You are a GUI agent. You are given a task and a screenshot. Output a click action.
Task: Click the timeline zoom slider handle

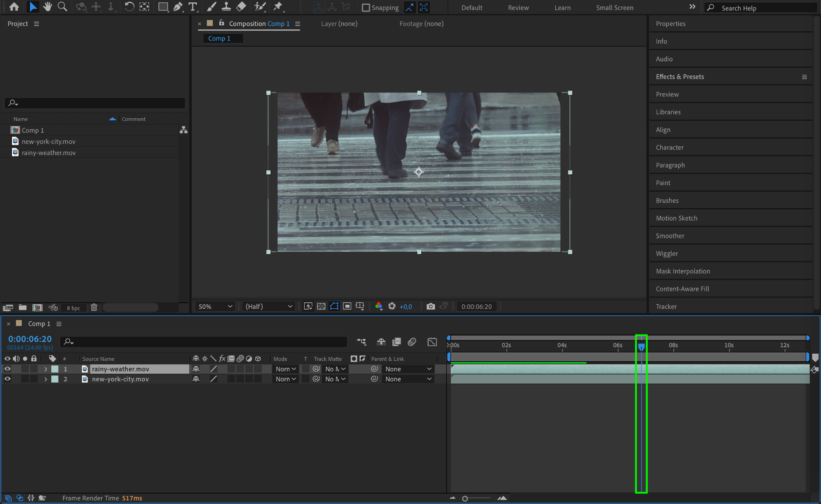465,498
